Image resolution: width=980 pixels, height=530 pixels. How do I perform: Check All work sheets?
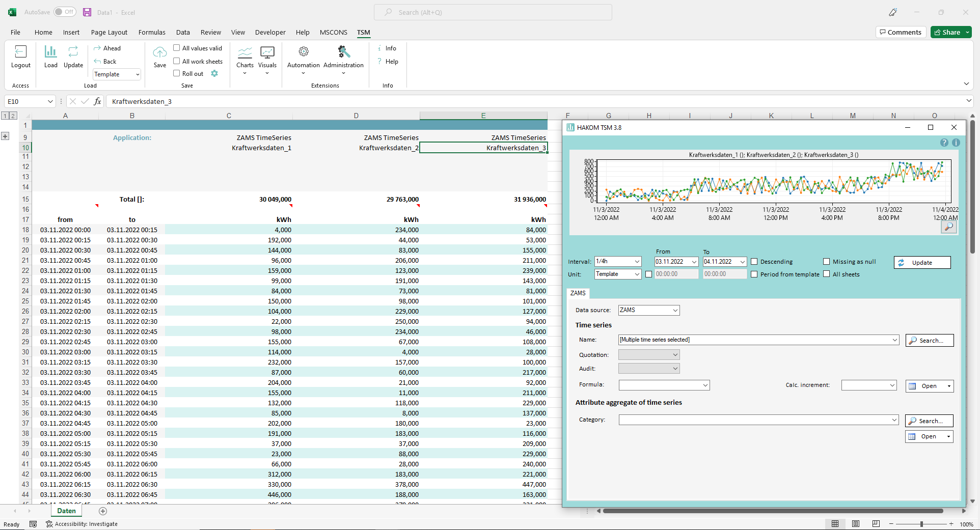point(177,61)
